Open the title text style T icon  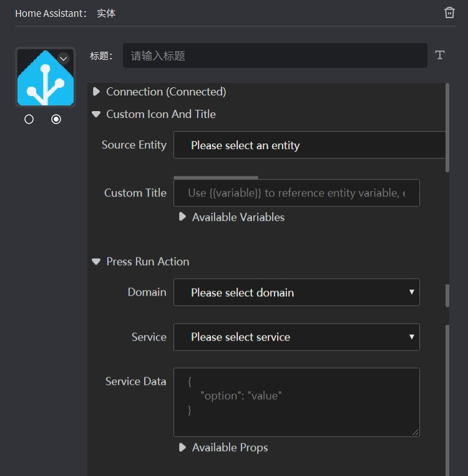coord(440,56)
